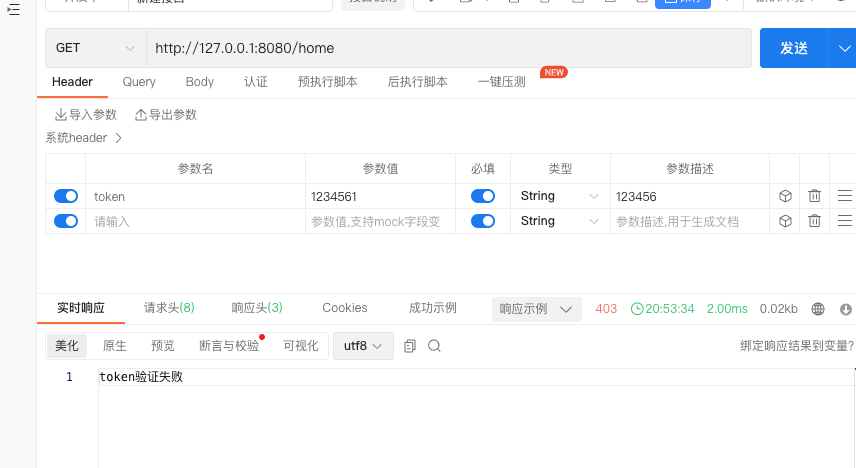Screen dimensions: 856x468
Task: Open search in response body
Action: coord(435,346)
